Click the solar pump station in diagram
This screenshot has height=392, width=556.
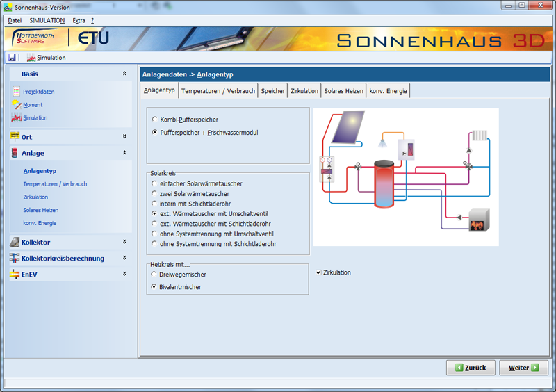click(x=327, y=170)
